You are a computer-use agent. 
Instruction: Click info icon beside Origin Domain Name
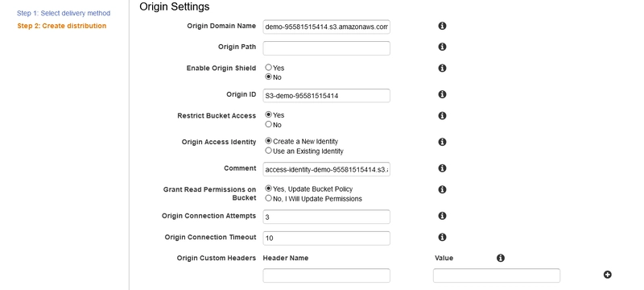442,26
